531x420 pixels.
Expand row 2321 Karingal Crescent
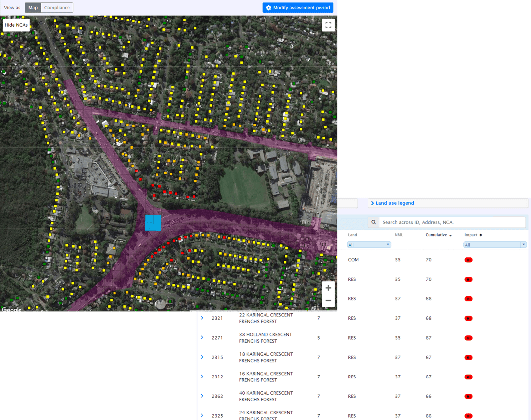[202, 318]
